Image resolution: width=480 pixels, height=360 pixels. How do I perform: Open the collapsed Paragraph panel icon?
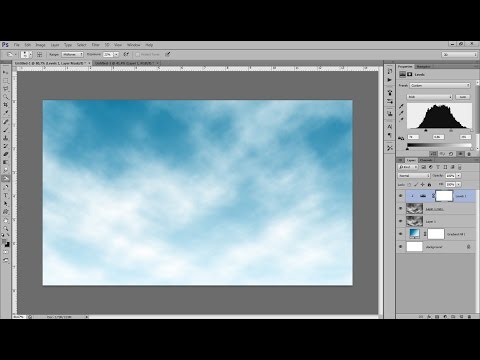tap(390, 135)
